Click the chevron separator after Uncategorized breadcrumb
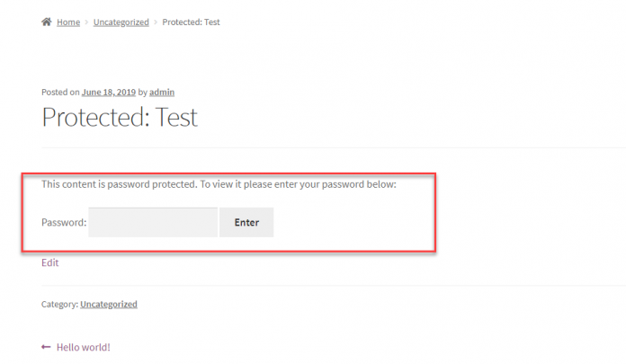The height and width of the screenshot is (364, 626). coord(156,22)
